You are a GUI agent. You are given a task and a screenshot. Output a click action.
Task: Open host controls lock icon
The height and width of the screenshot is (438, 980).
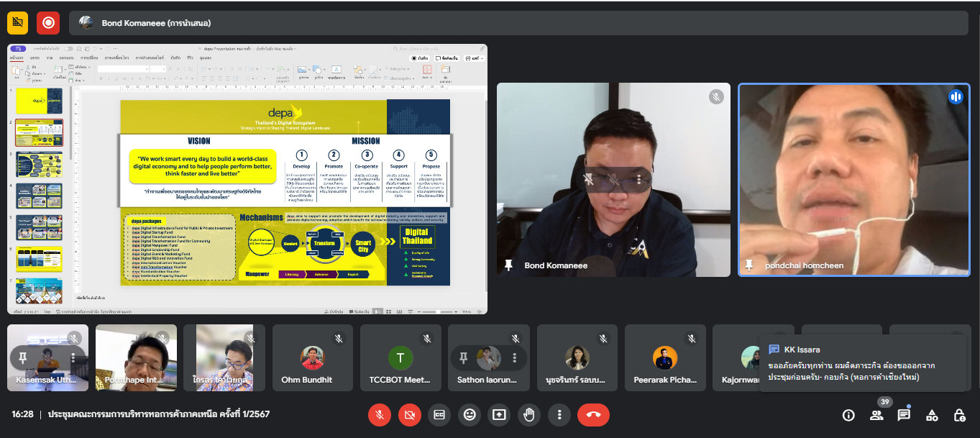pyautogui.click(x=959, y=415)
